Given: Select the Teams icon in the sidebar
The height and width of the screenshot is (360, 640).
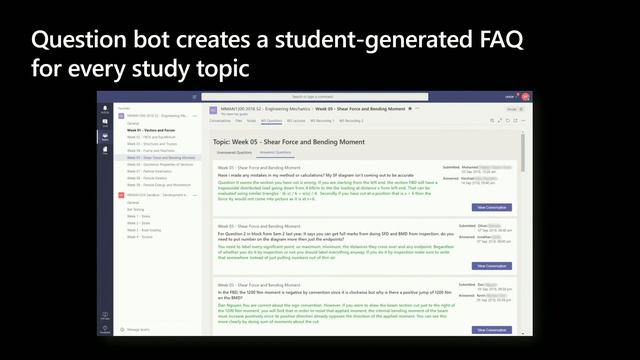Looking at the screenshot, I should [105, 136].
